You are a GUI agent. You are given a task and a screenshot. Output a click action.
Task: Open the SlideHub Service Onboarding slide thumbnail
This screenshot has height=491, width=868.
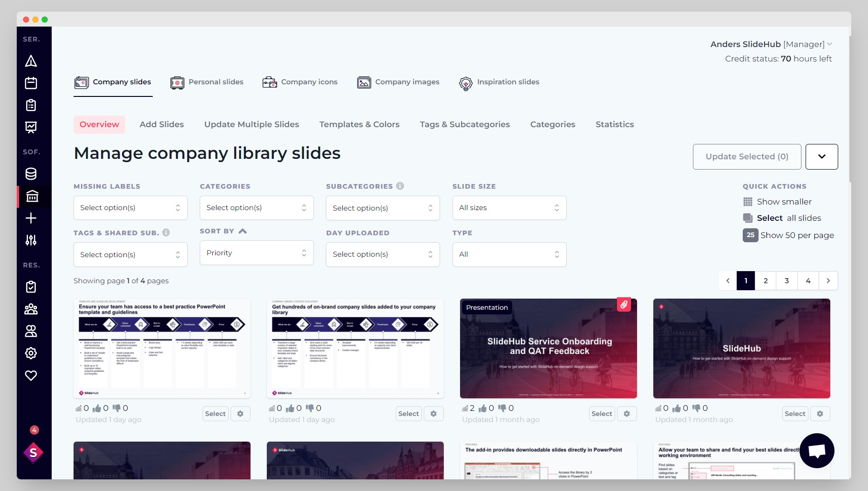tap(549, 348)
